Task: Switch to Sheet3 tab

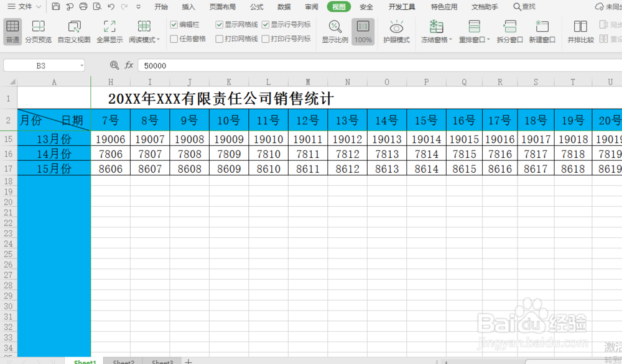Action: coord(162,362)
